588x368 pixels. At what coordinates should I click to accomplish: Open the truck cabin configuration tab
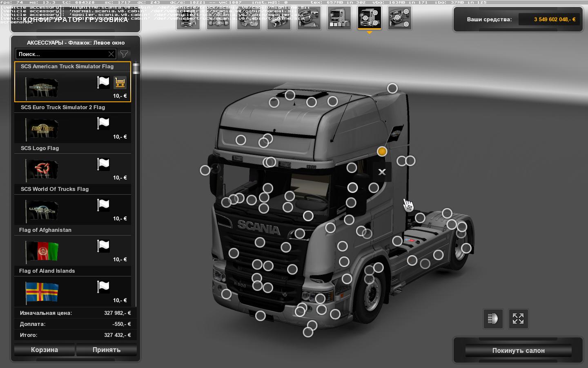click(188, 18)
